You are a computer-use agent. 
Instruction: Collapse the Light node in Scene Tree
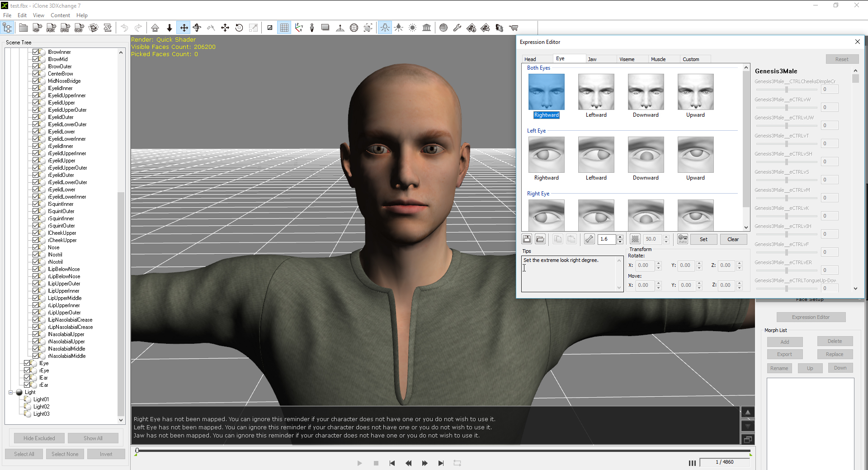[10, 392]
